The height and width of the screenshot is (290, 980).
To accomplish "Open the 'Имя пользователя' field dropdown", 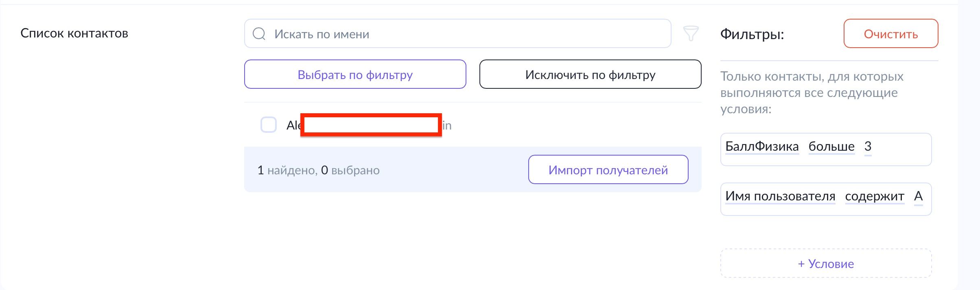I will tap(780, 196).
